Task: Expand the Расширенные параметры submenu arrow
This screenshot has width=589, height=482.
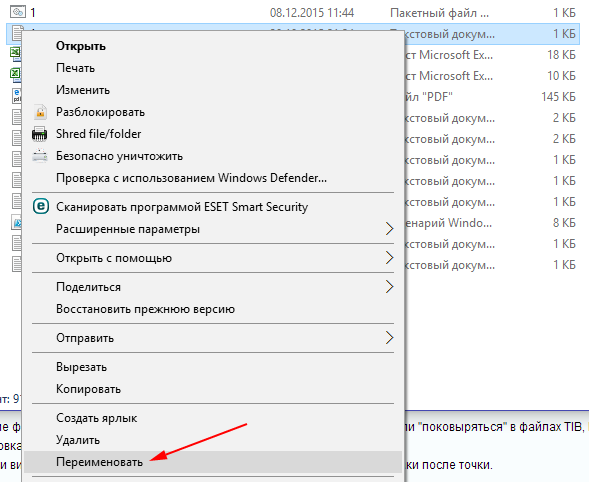Action: [390, 229]
